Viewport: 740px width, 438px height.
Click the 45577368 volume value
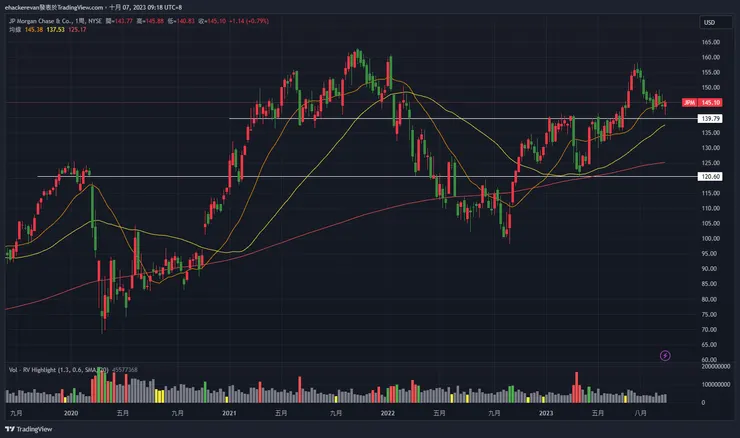pos(125,370)
